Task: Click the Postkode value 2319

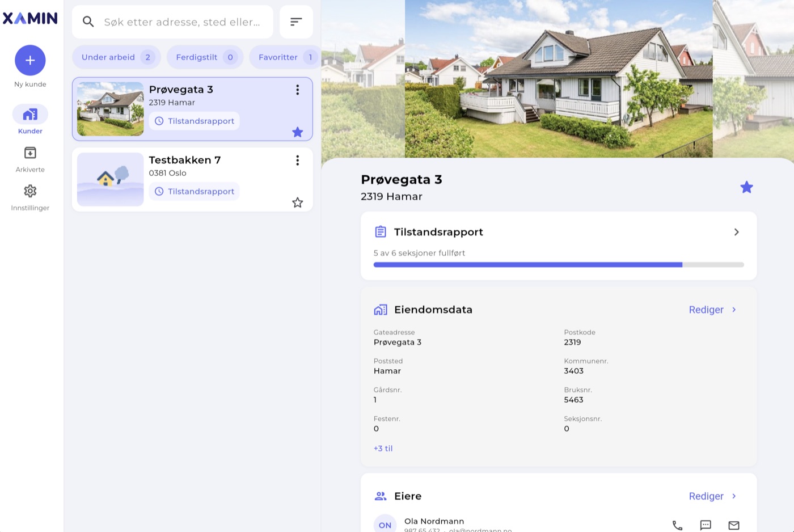Action: [572, 343]
